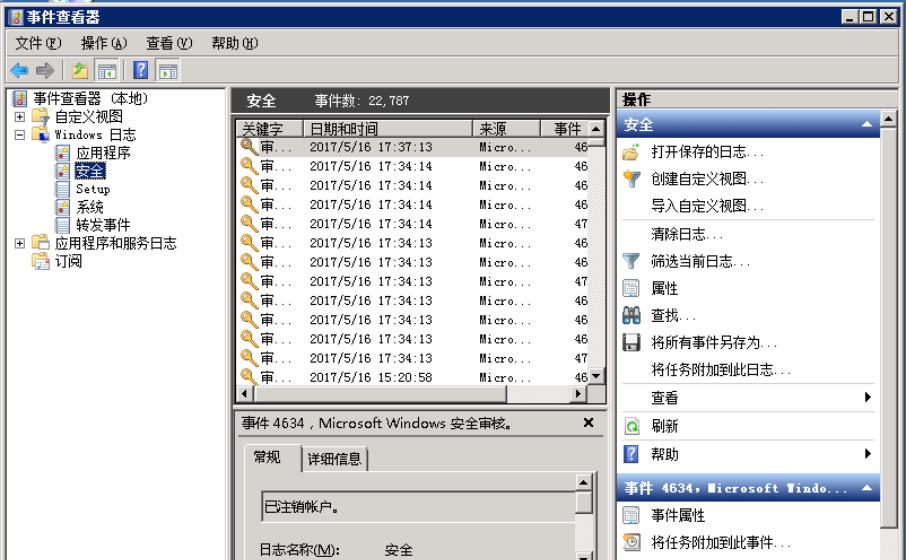Select the 安全 log in the tree

pos(90,171)
